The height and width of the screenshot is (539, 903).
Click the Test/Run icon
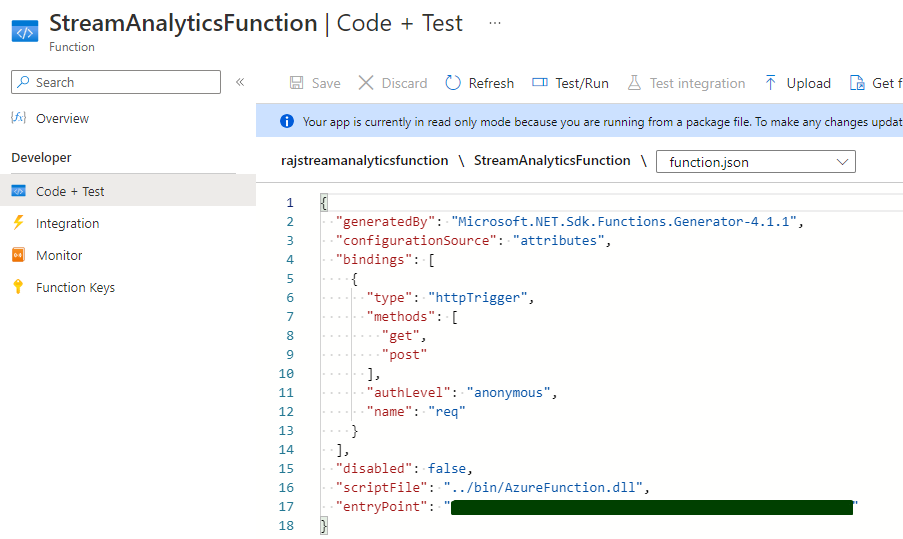point(540,83)
